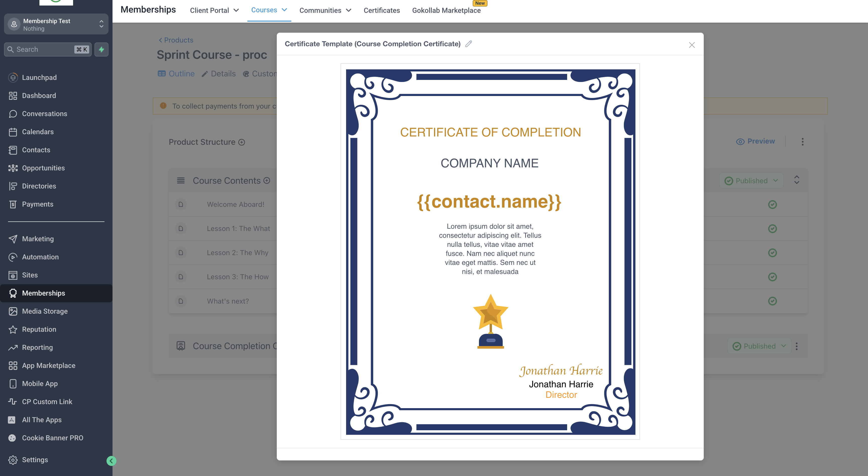Open Reputation from the sidebar
The height and width of the screenshot is (476, 868).
[39, 329]
